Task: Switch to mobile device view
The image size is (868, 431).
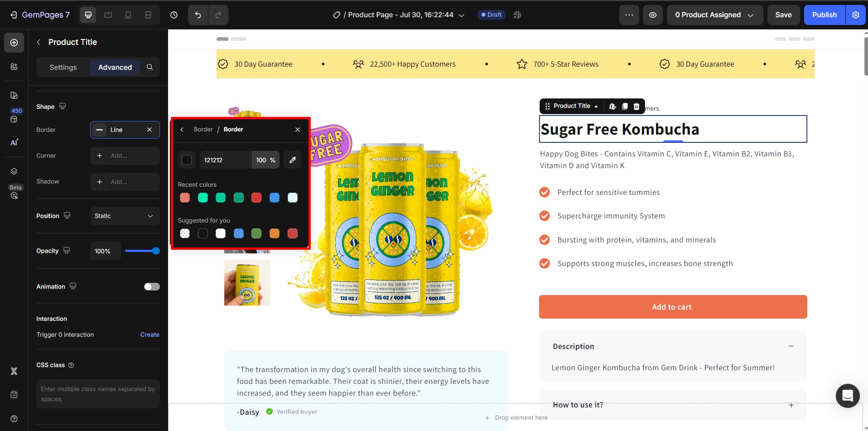Action: tap(128, 15)
